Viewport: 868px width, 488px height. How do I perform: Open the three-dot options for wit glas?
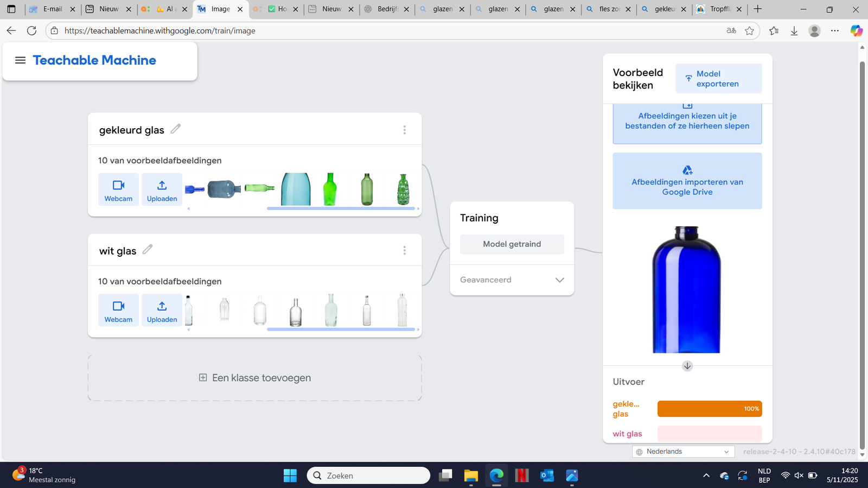(x=404, y=250)
